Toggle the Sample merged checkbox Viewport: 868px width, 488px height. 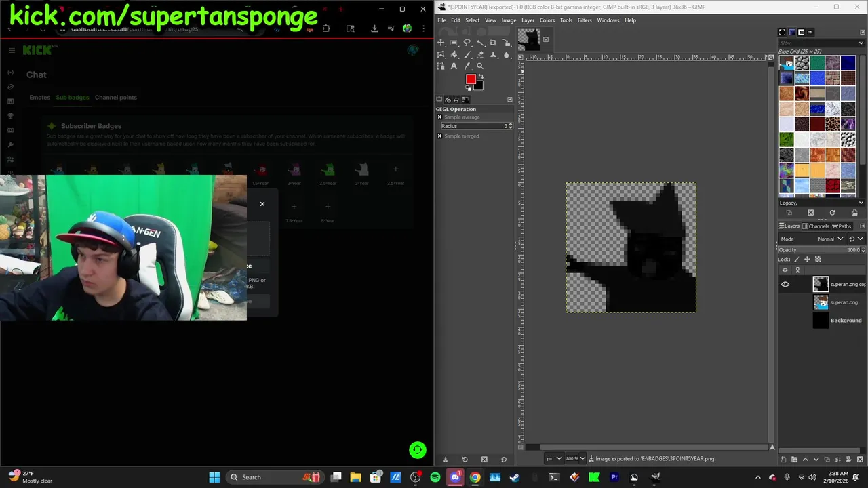tap(439, 136)
